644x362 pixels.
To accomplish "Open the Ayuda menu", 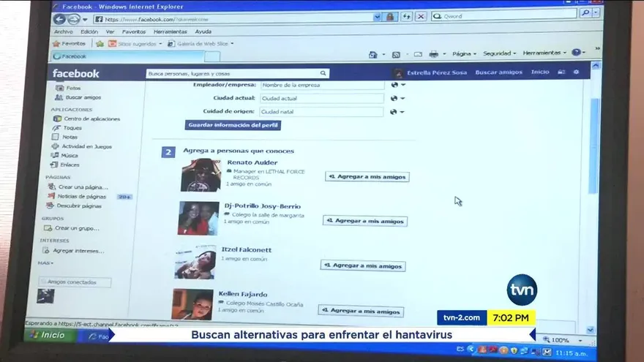I will [x=203, y=31].
